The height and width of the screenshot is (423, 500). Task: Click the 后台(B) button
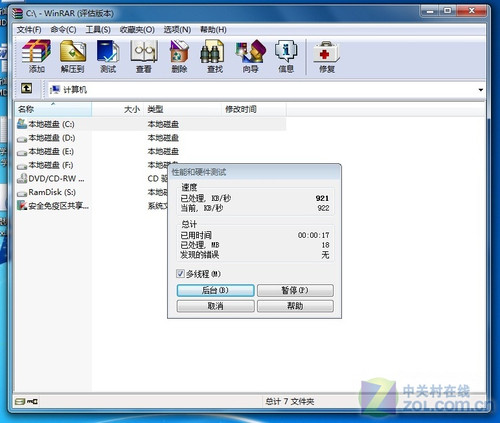215,290
